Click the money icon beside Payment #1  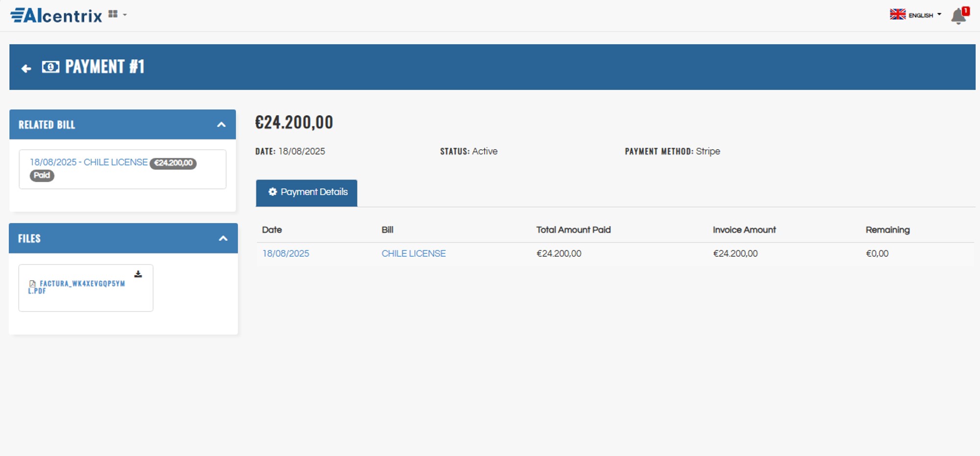pos(50,67)
